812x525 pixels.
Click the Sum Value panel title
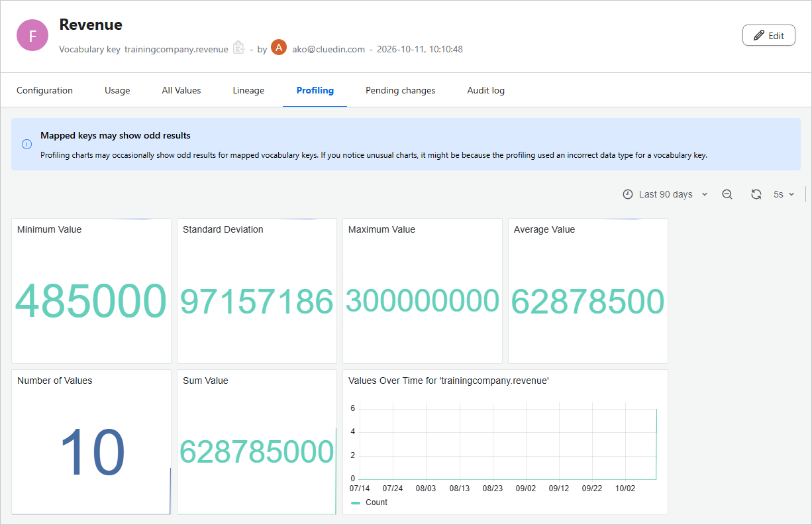[205, 380]
